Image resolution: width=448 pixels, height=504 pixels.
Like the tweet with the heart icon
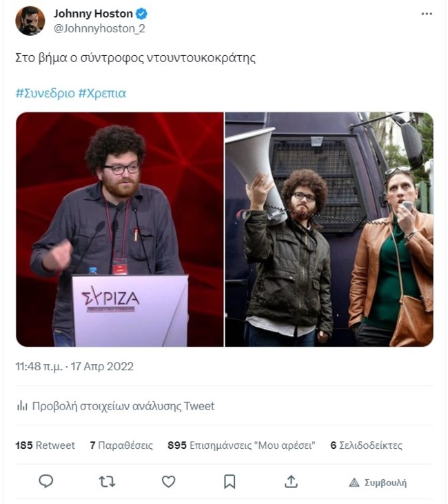click(168, 481)
